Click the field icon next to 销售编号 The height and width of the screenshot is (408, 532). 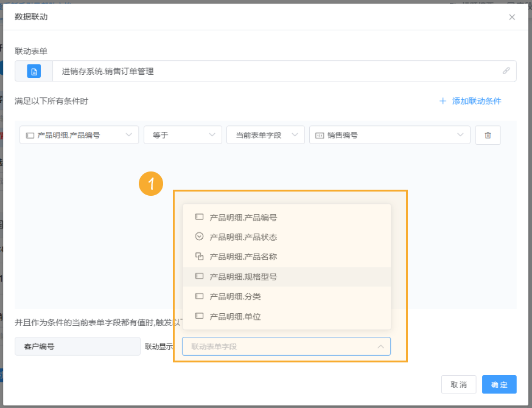[318, 134]
